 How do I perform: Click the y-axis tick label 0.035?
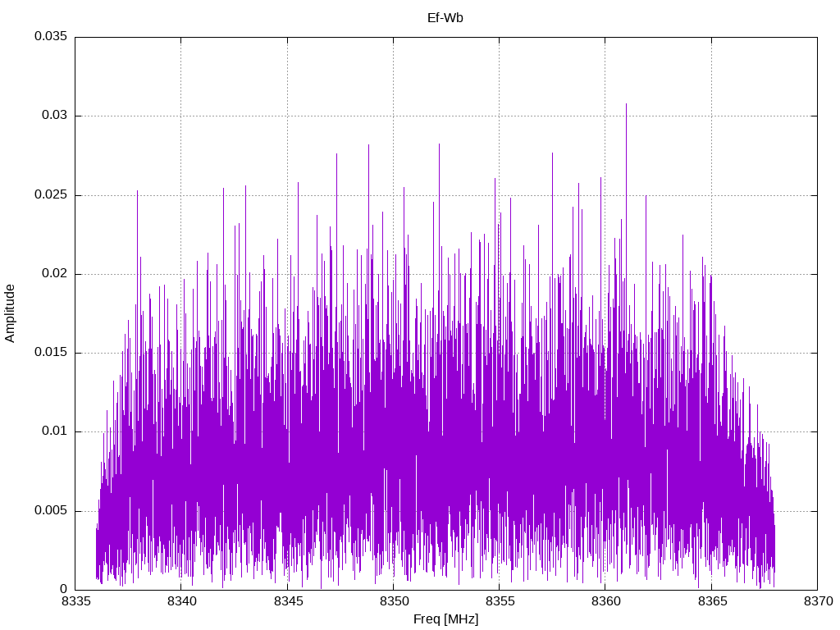51,36
